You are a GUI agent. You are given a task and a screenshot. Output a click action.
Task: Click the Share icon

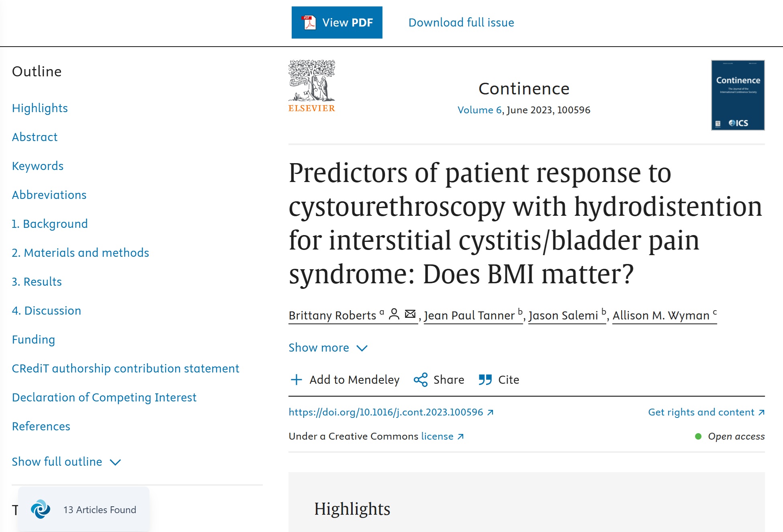(x=421, y=380)
